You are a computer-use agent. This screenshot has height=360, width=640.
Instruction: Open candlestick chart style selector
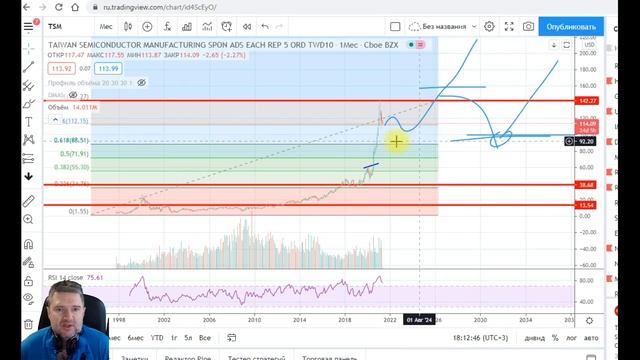(x=128, y=27)
